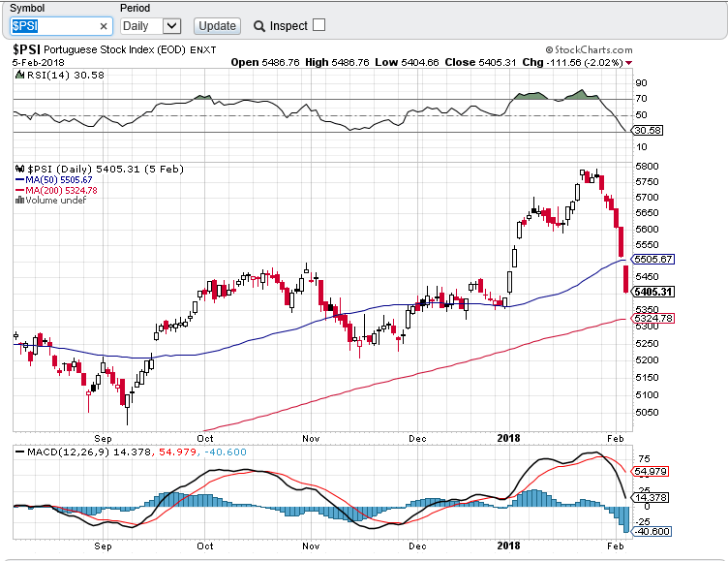Click the MA(50) price tag 5505.67
728x561 pixels.
(x=652, y=259)
